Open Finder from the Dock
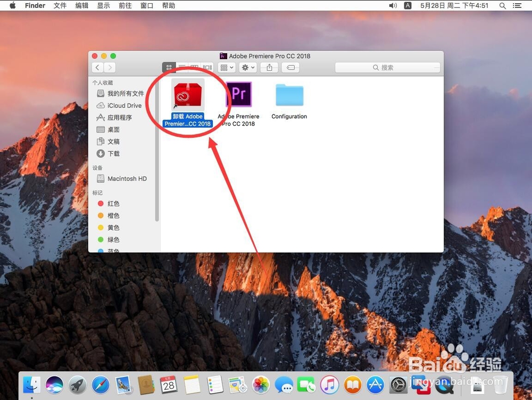 tap(32, 385)
